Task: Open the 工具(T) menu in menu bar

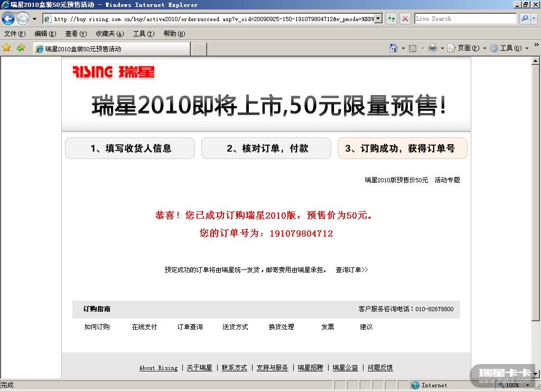Action: click(x=144, y=34)
